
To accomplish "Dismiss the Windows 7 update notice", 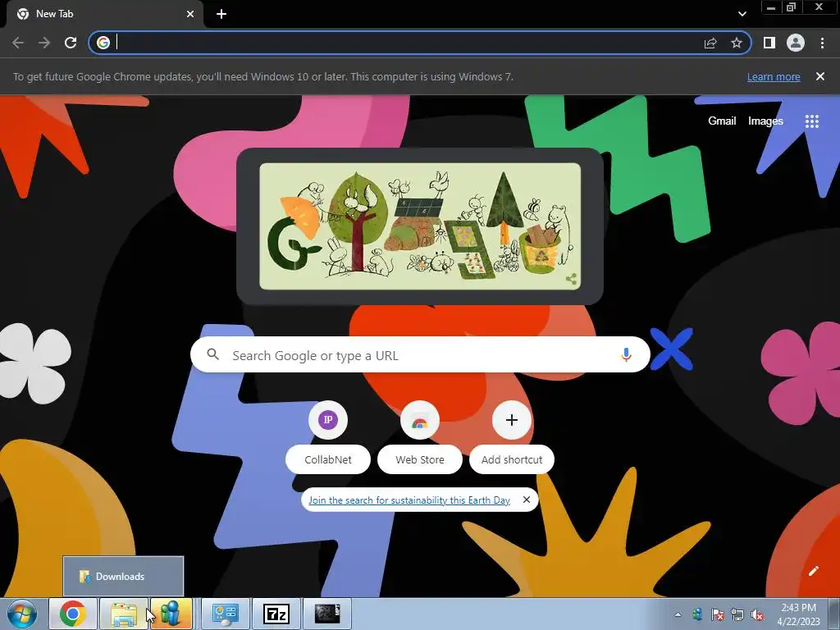I will [820, 76].
